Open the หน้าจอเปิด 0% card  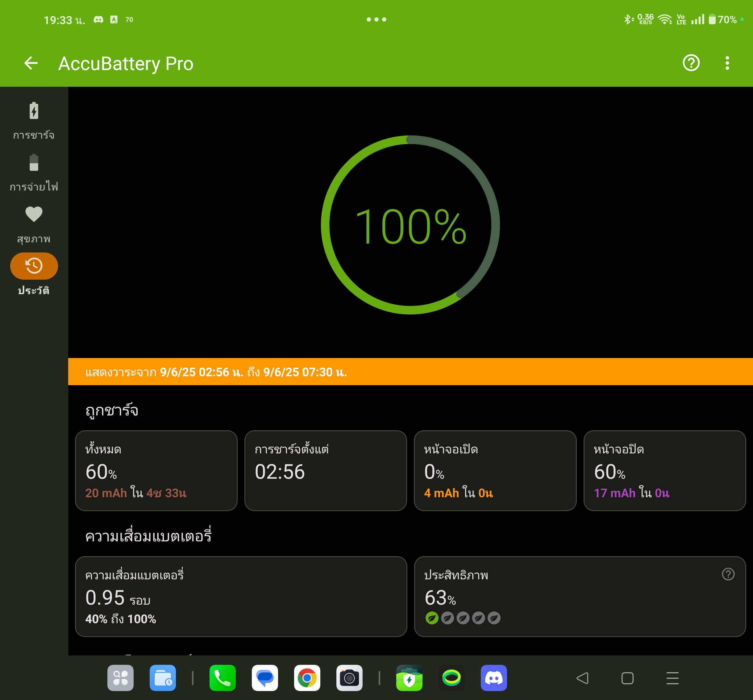(x=495, y=470)
